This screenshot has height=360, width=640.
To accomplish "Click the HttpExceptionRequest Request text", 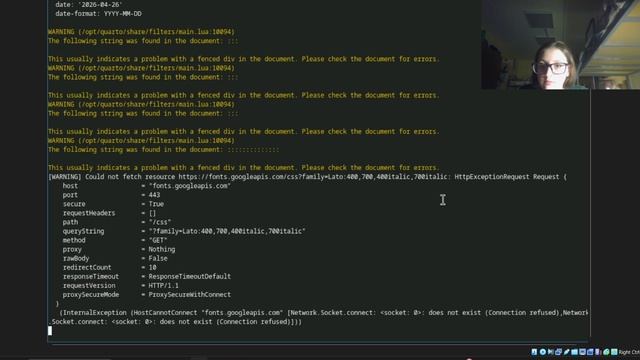I will [x=511, y=177].
